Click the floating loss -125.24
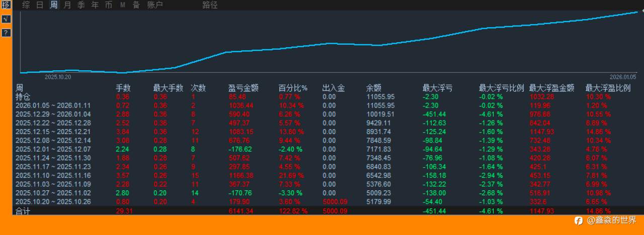The width and height of the screenshot is (644, 235). tap(434, 132)
